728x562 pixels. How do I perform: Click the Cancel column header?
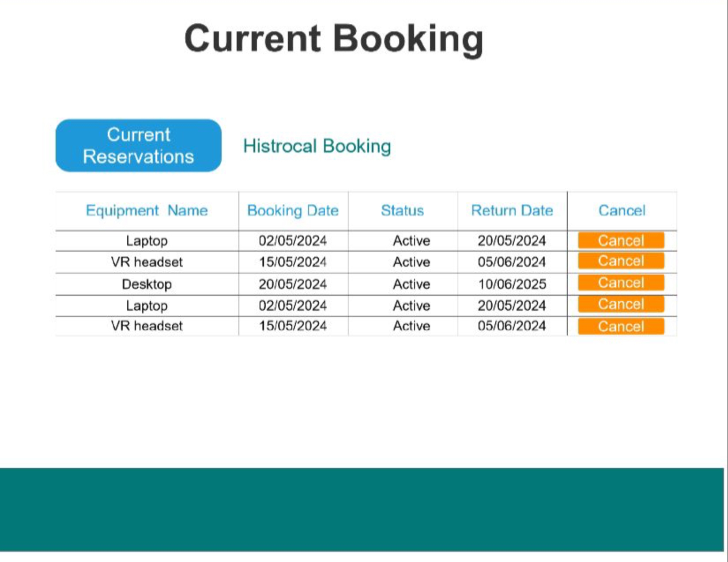(x=622, y=210)
